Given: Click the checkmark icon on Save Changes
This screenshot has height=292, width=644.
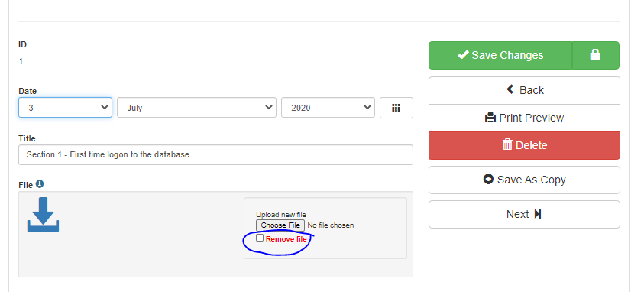Looking at the screenshot, I should (463, 54).
